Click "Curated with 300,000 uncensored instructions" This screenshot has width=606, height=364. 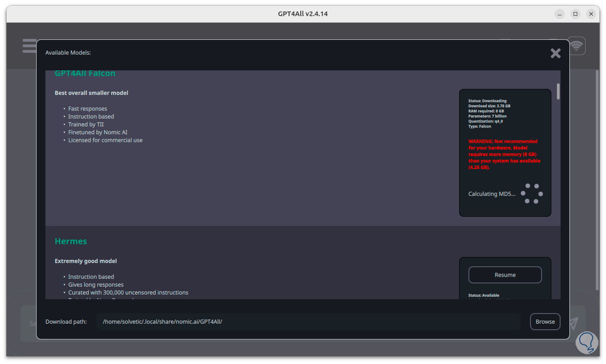[128, 293]
